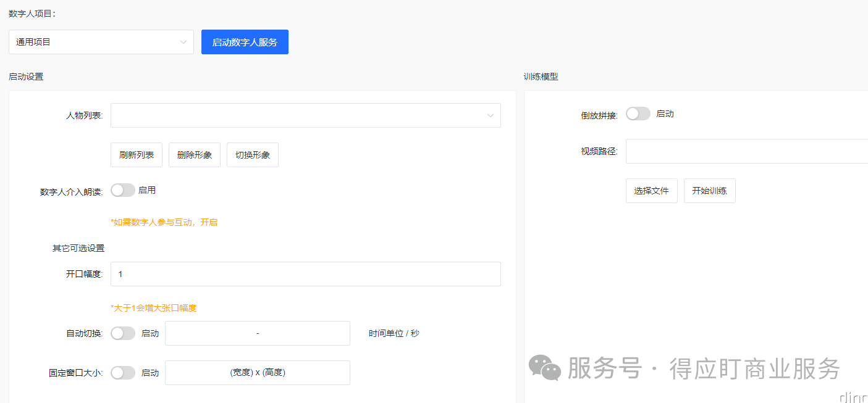Viewport: 868px width, 403px height.
Task: Enable the 固定窗口大小 switch
Action: click(x=122, y=372)
